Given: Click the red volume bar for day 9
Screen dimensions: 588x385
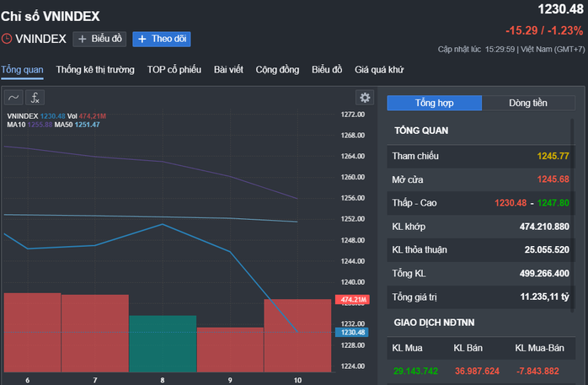Looking at the screenshot, I should pyautogui.click(x=230, y=350).
